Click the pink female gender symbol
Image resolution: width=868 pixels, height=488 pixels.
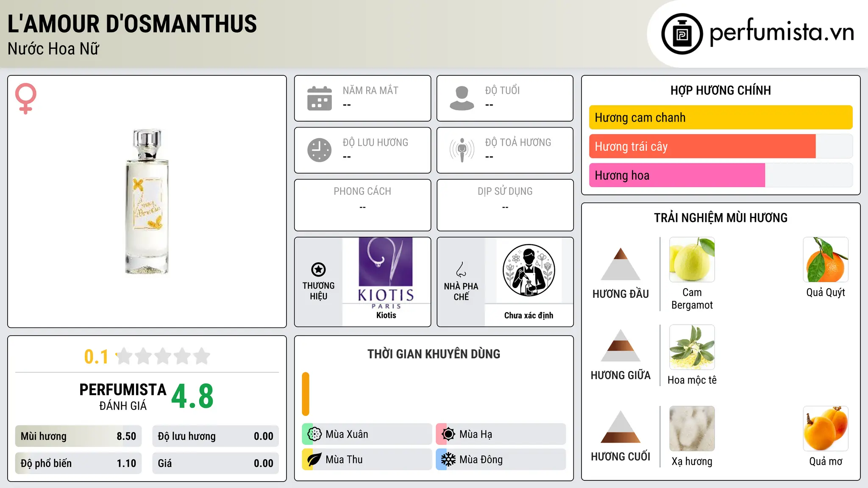point(26,98)
